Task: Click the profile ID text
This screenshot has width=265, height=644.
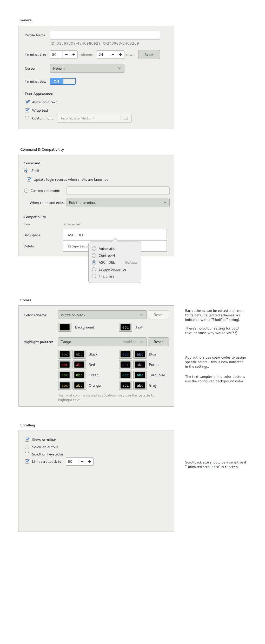Action: [95, 43]
